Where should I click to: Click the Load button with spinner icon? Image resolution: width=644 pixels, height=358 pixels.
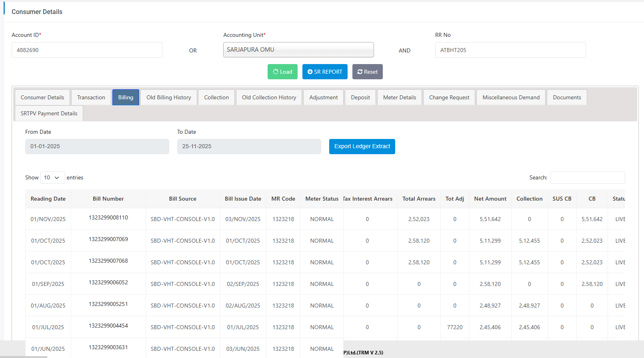tap(282, 72)
